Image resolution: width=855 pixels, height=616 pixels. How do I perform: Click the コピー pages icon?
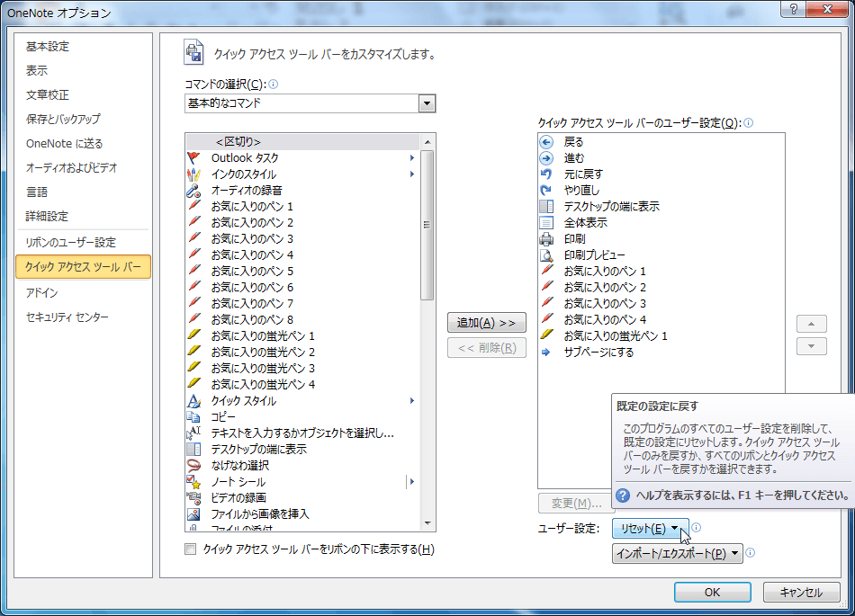click(193, 416)
